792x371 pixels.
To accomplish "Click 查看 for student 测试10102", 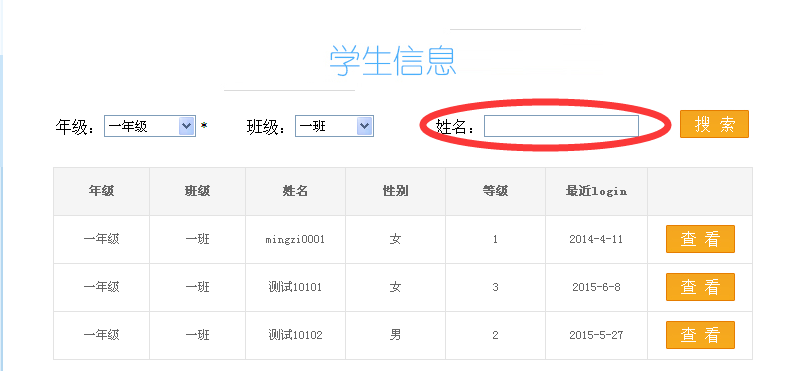I will (700, 335).
